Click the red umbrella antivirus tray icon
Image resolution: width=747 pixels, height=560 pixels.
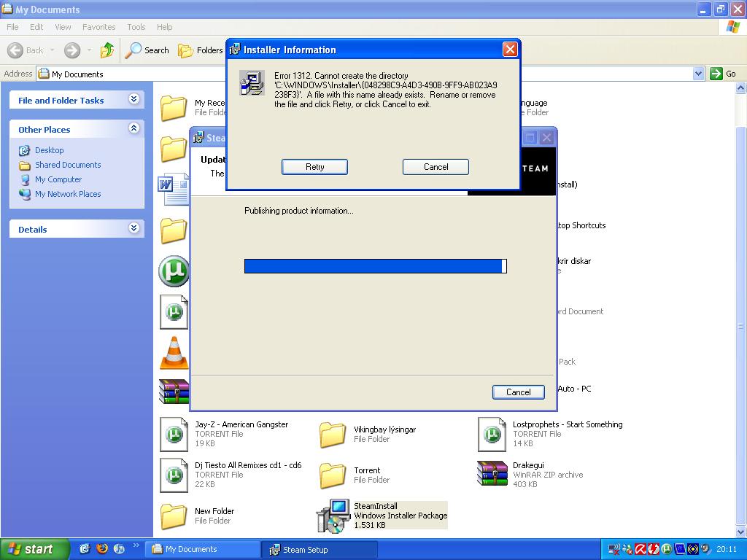point(640,550)
